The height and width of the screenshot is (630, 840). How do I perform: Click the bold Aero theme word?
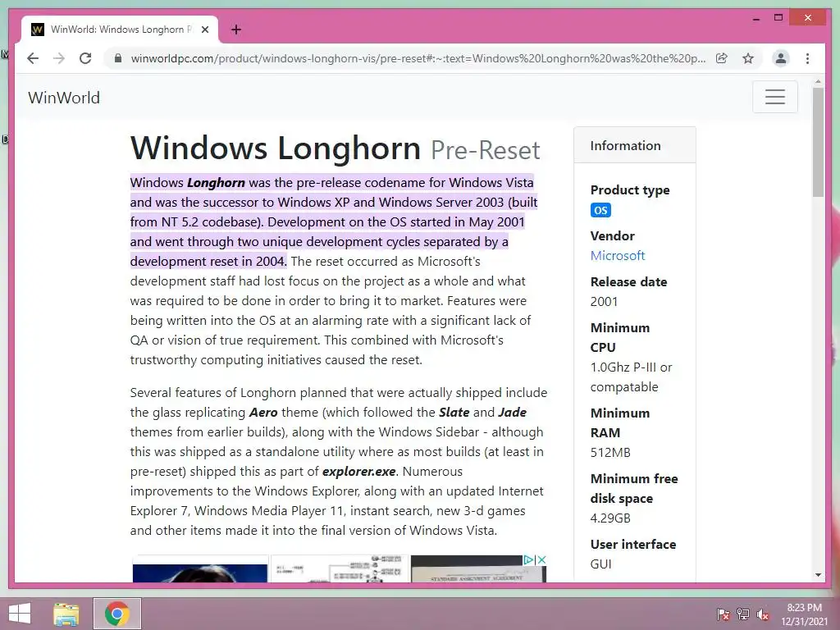pyautogui.click(x=263, y=412)
